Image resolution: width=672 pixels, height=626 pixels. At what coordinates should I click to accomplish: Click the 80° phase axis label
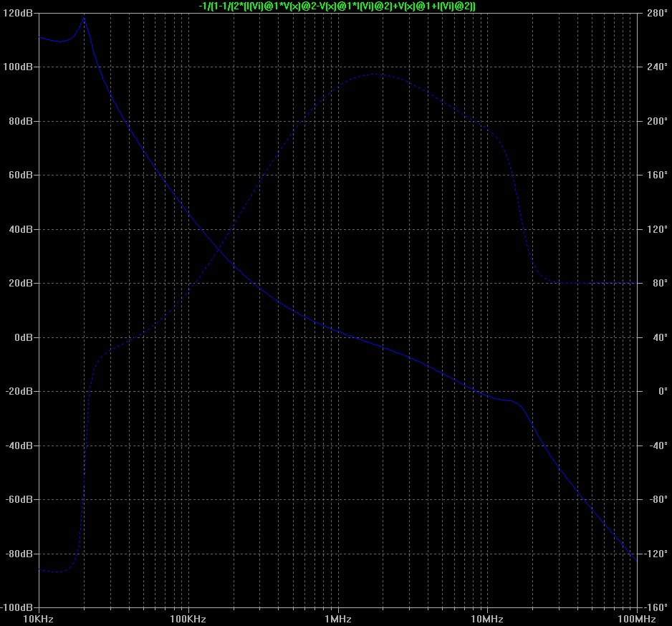click(660, 283)
